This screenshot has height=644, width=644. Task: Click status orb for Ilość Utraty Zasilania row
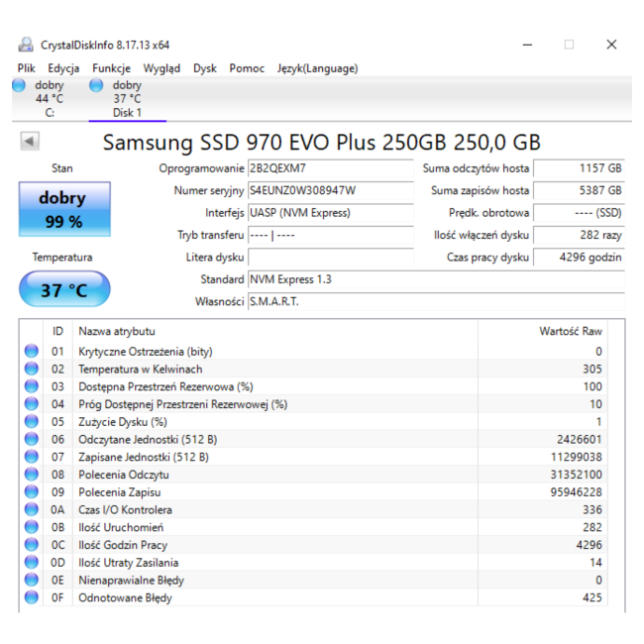point(32,563)
